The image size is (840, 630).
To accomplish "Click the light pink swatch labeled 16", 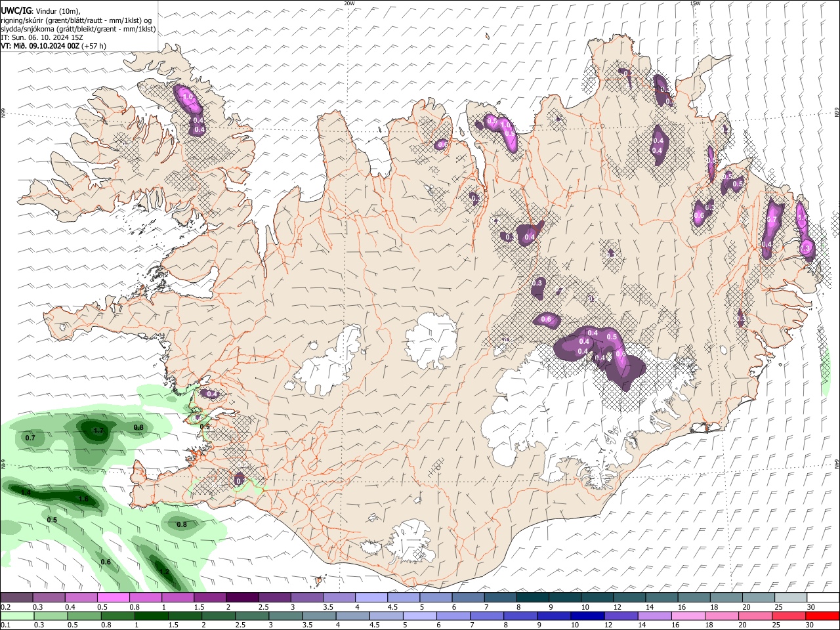I will point(688,616).
